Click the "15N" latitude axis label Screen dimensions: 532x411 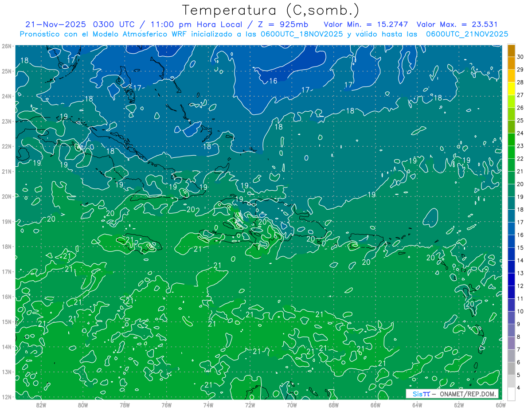[7, 321]
